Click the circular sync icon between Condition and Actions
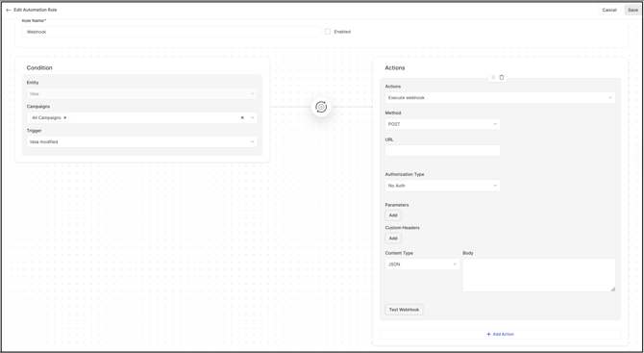 coord(321,107)
